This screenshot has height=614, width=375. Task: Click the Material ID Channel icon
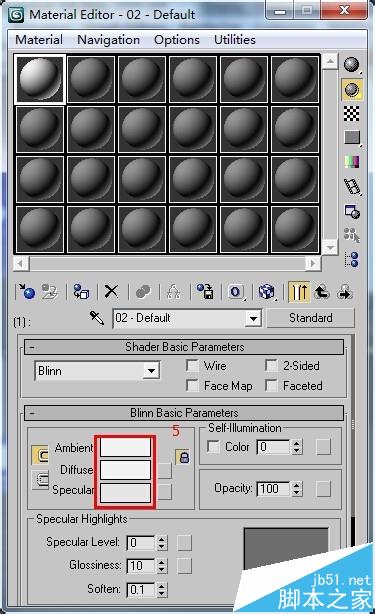(x=236, y=292)
